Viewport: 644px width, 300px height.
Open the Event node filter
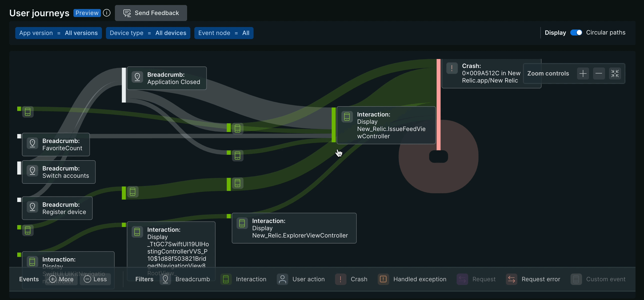coord(224,33)
